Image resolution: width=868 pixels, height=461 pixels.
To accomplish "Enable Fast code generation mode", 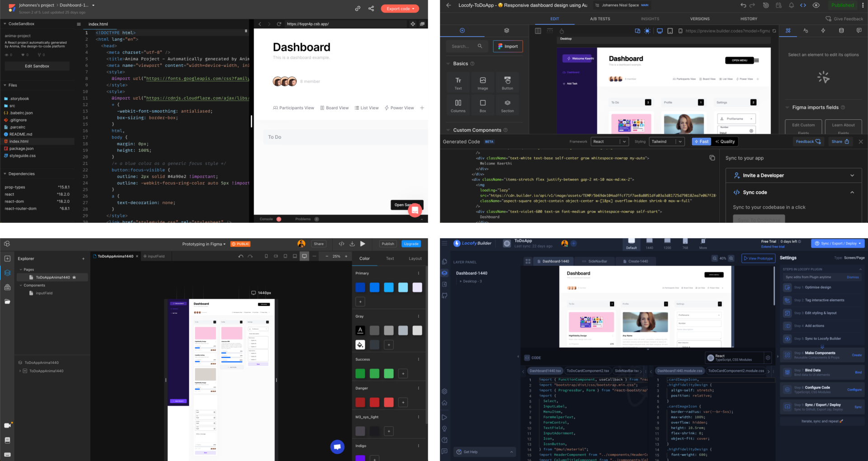I will 701,141.
